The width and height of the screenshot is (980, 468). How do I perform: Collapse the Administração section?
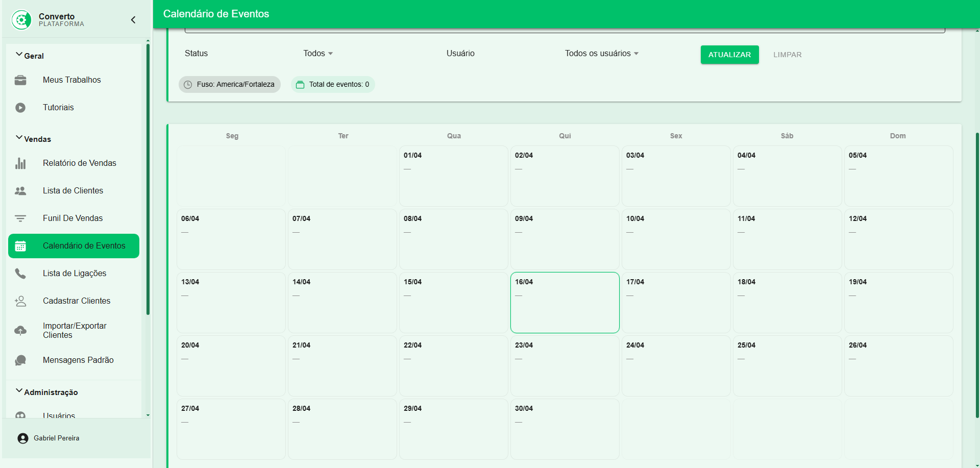coord(47,392)
